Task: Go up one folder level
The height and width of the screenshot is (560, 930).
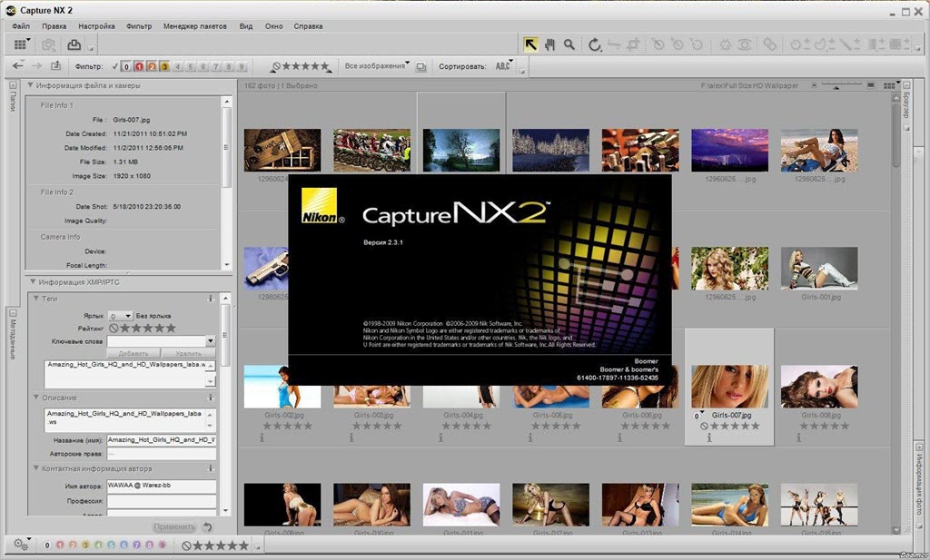Action: 55,66
